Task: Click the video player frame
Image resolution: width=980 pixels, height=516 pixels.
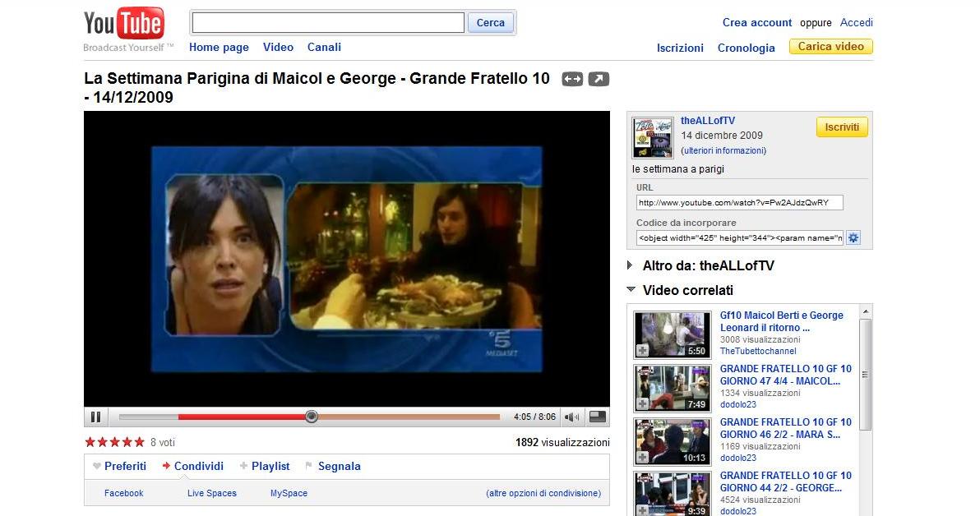Action: (x=347, y=260)
